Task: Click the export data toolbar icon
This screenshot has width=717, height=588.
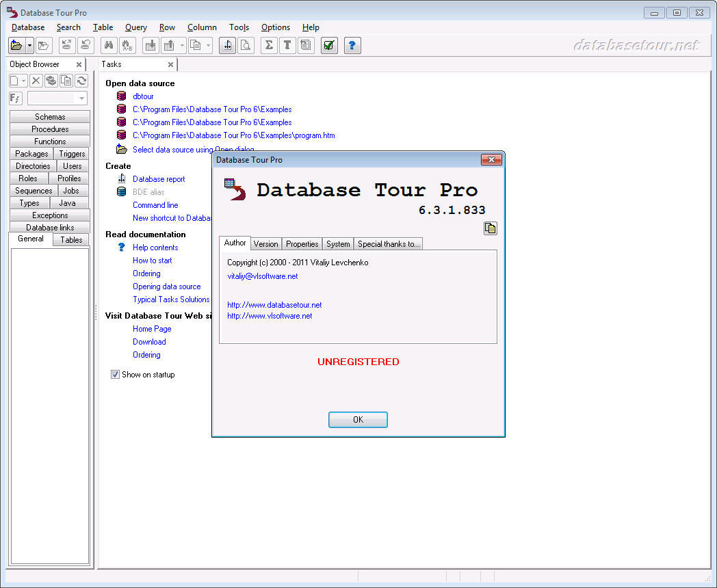Action: tap(169, 45)
